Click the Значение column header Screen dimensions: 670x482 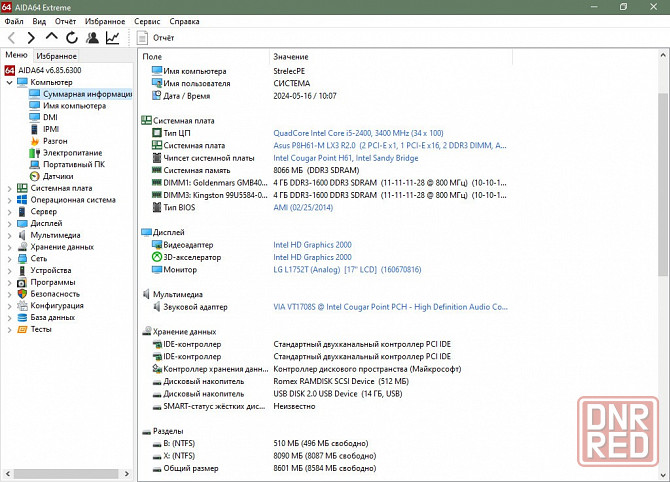click(x=391, y=57)
